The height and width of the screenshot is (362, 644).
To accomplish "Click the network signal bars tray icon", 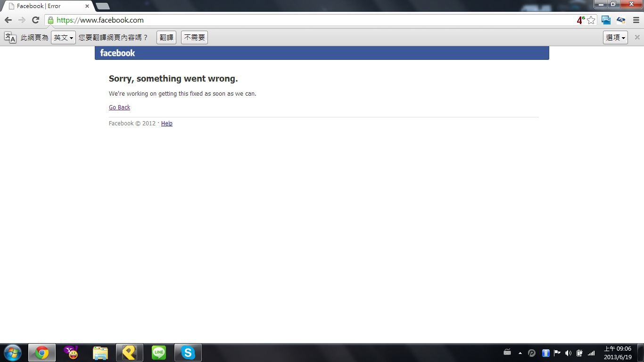I will coord(591,353).
